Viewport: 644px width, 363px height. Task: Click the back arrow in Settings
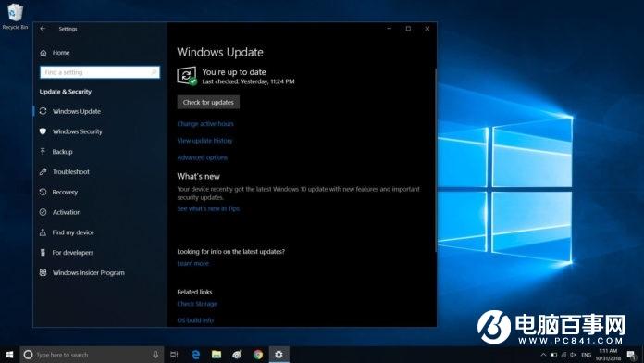[x=43, y=29]
